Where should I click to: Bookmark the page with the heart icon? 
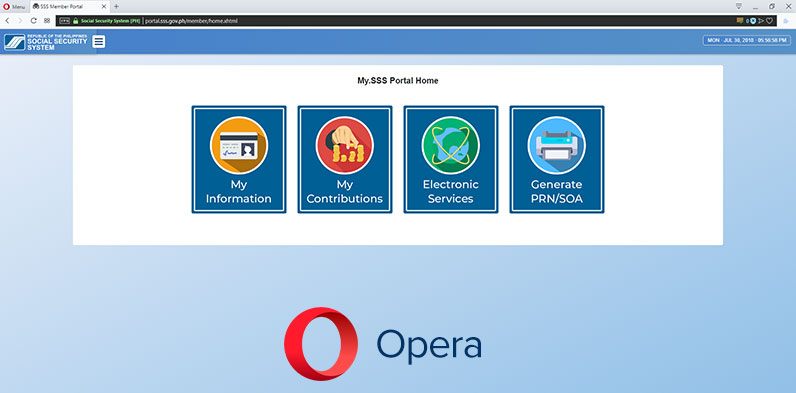[x=770, y=21]
